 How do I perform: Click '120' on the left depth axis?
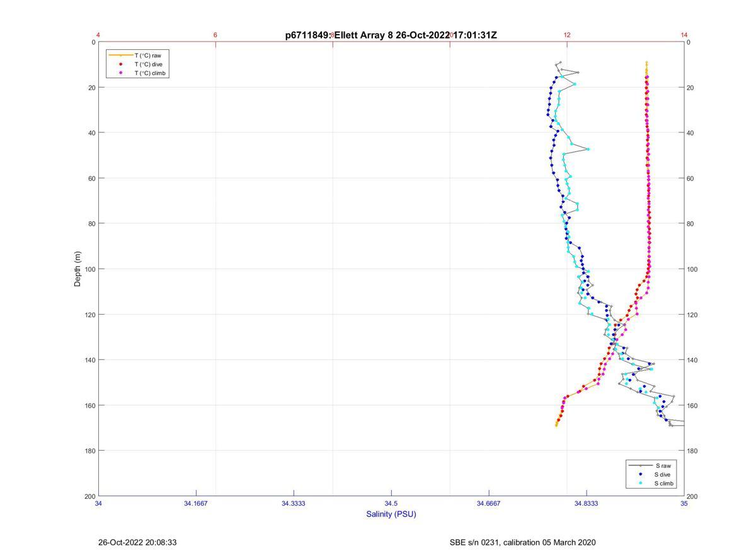pyautogui.click(x=90, y=315)
